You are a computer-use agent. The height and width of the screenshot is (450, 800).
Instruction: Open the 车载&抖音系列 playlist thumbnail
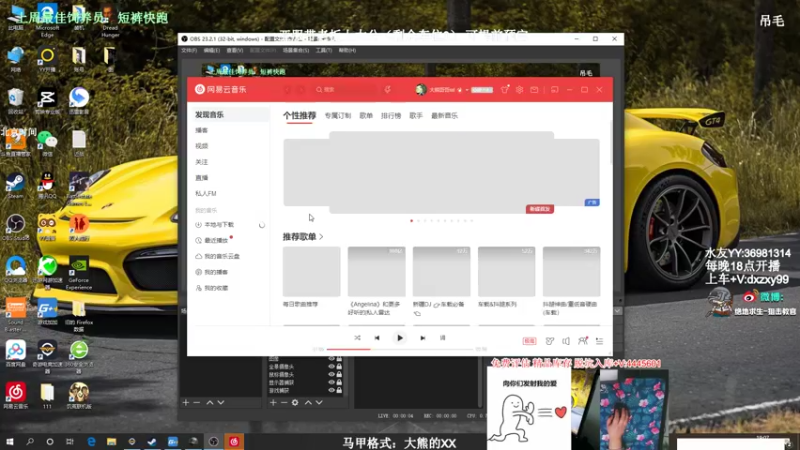(507, 271)
